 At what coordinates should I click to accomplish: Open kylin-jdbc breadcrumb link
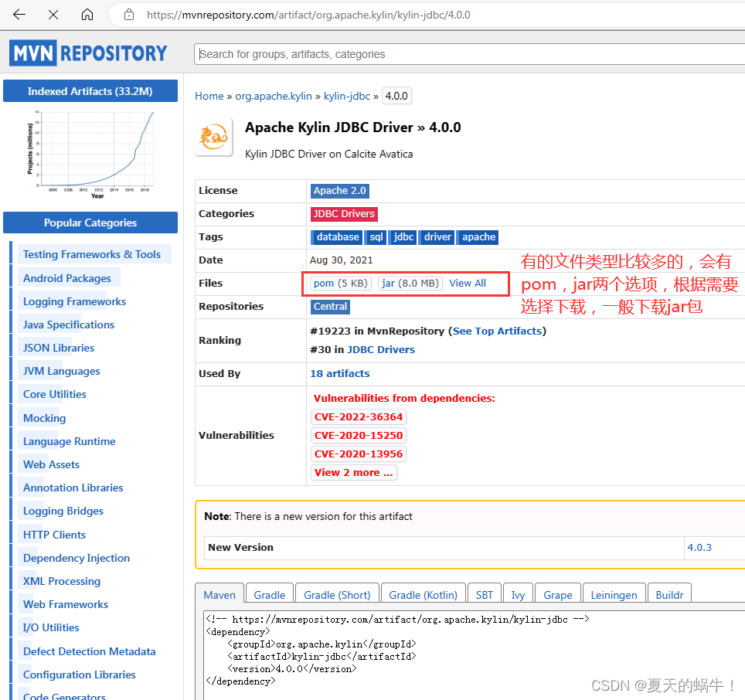(x=347, y=96)
